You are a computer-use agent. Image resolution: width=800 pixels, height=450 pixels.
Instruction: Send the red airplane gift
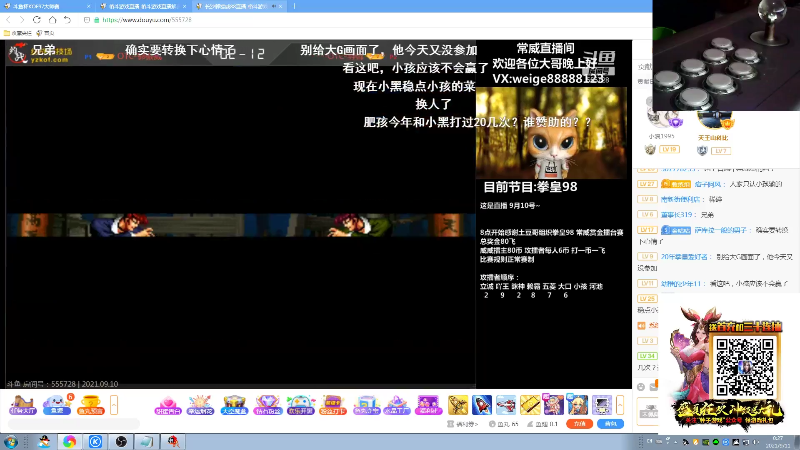tap(506, 405)
